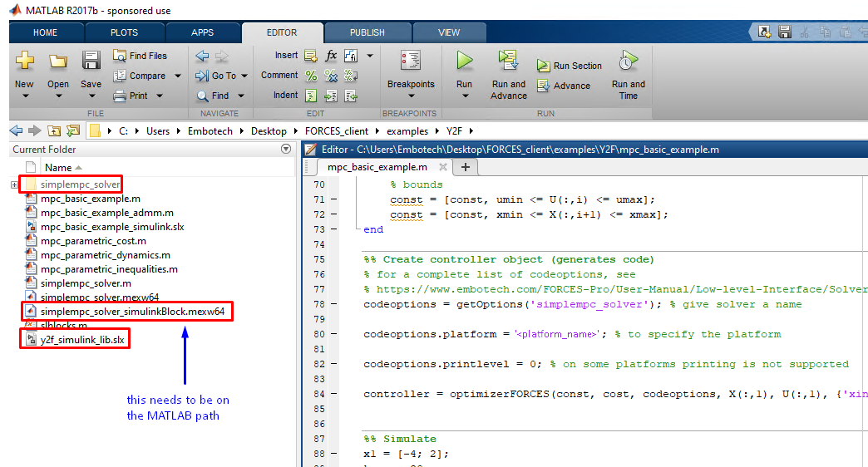Select mpc_parametric_dynamics.m file

[x=106, y=255]
